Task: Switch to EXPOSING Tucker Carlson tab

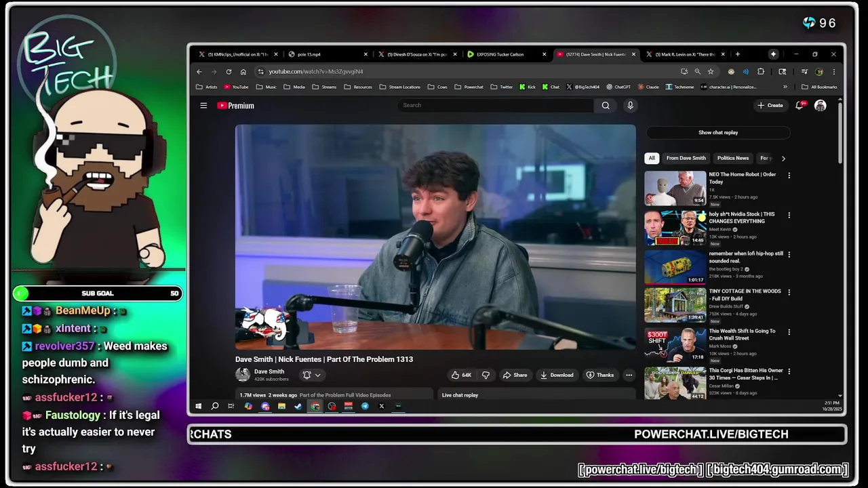Action: tap(507, 54)
